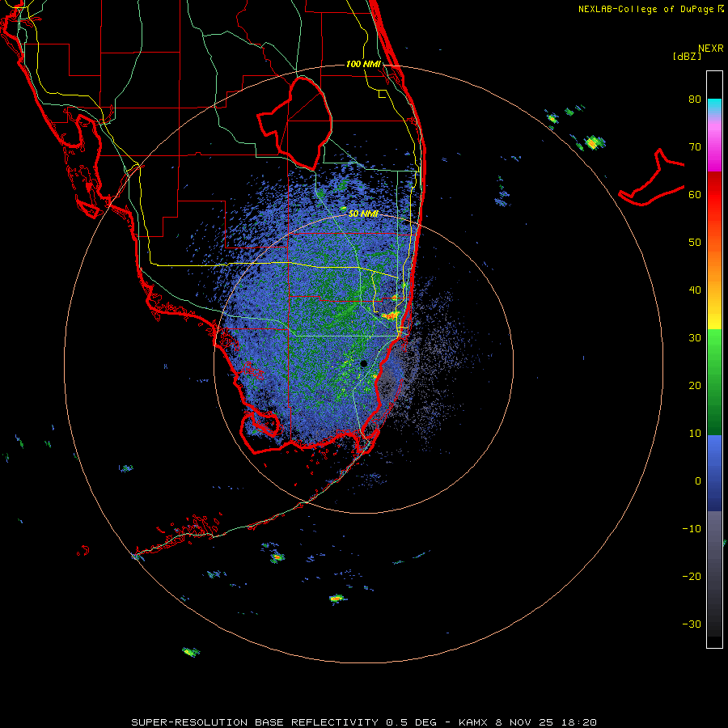
Task: Click the 8 NOV 25 date in the caption
Action: (525, 722)
